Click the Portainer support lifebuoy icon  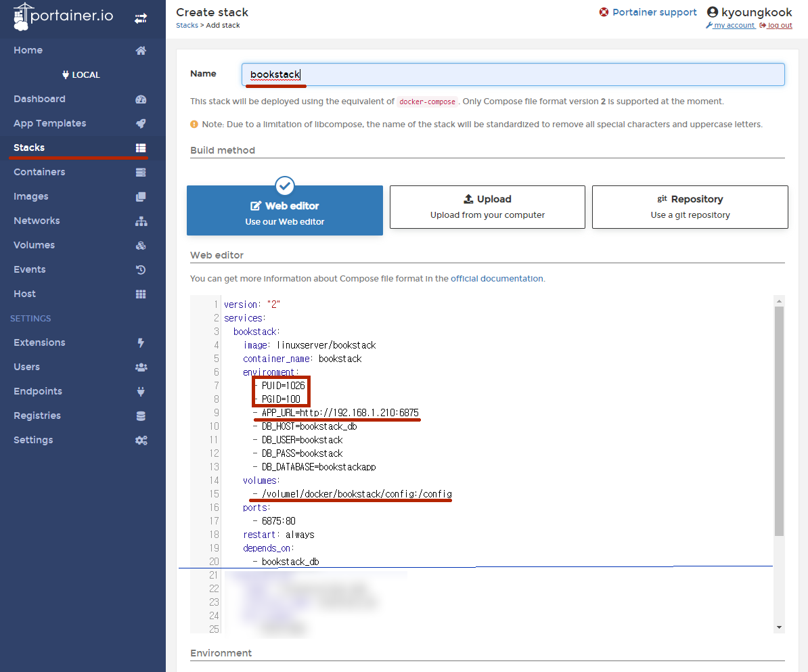pyautogui.click(x=604, y=12)
